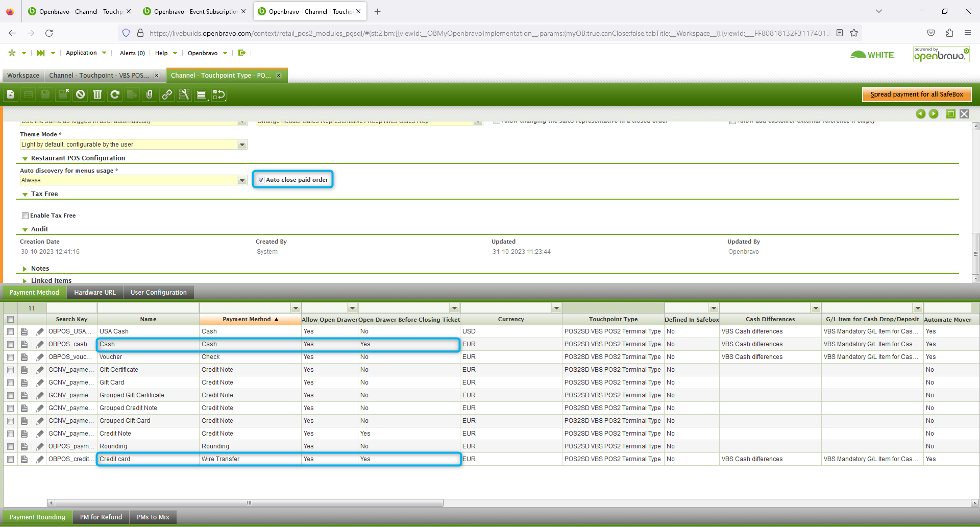Open attachments with the paperclip icon
980x527 pixels.
coord(149,94)
